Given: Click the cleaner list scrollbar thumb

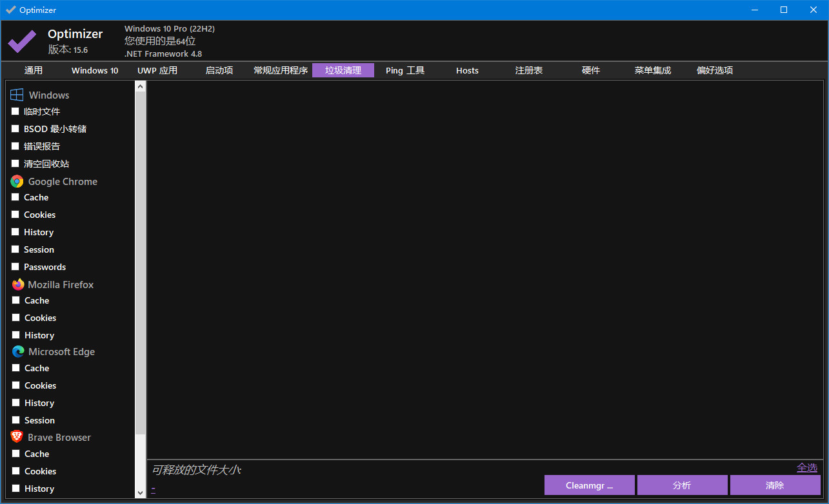Looking at the screenshot, I should point(141,263).
